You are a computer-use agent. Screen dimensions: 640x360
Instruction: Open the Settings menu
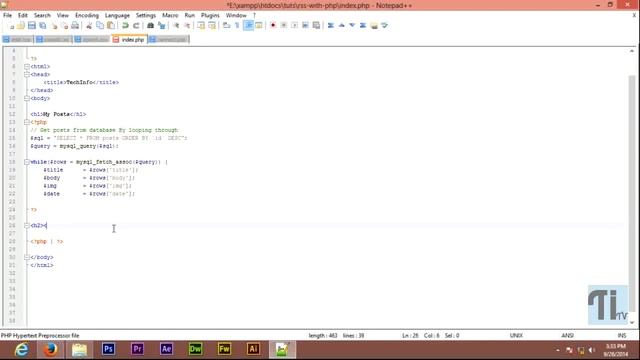(146, 16)
